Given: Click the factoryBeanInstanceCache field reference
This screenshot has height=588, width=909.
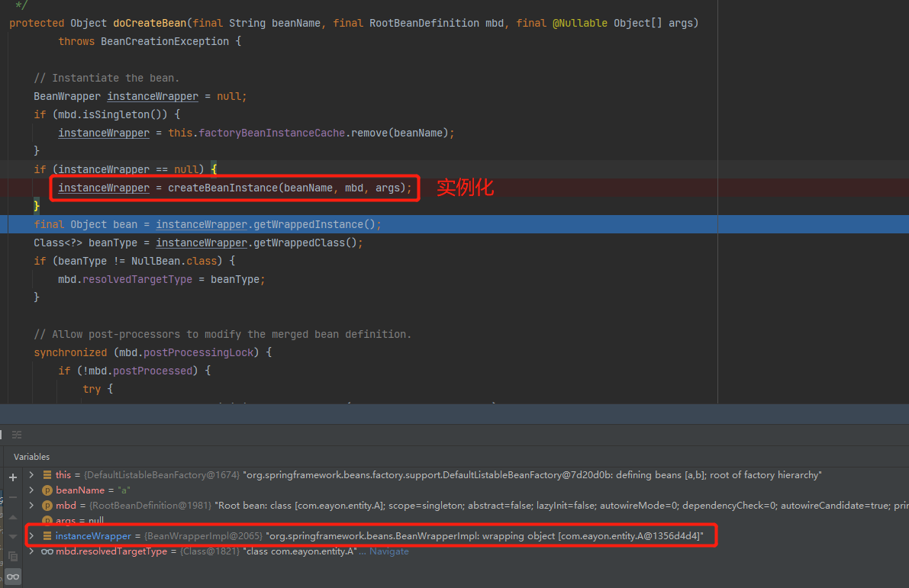Looking at the screenshot, I should [x=272, y=133].
